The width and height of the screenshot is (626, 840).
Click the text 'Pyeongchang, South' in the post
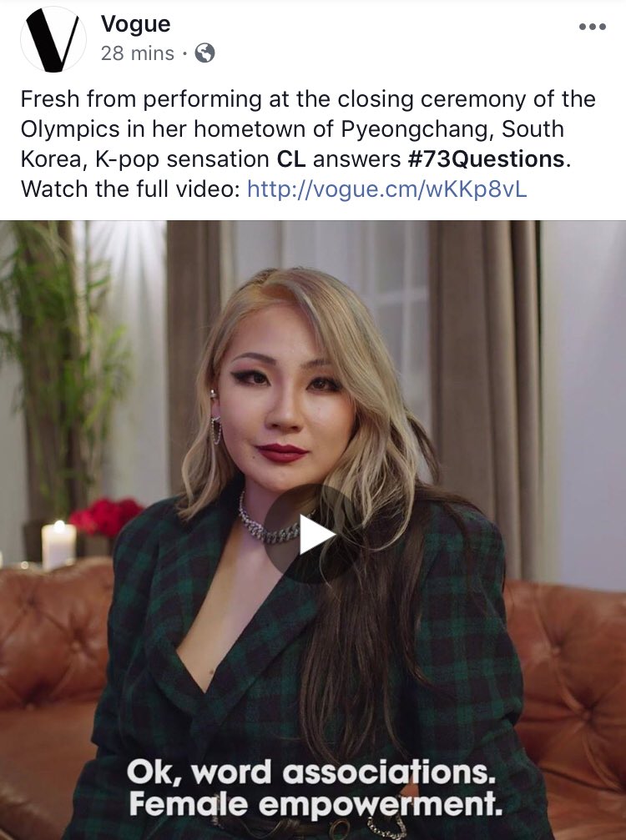(453, 129)
